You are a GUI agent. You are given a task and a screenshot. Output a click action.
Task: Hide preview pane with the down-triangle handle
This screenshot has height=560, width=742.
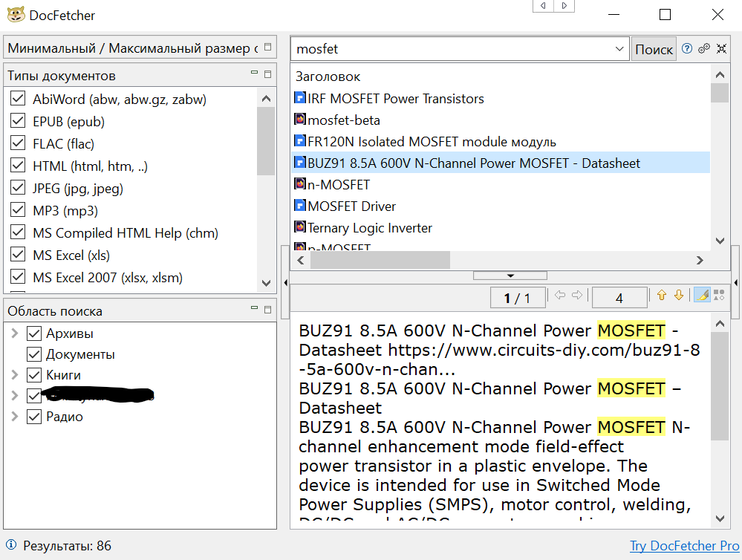510,276
